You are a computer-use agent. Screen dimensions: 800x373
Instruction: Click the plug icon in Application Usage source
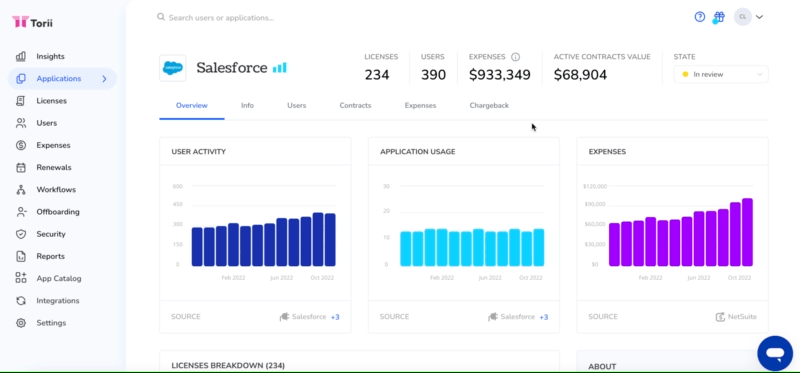[493, 317]
